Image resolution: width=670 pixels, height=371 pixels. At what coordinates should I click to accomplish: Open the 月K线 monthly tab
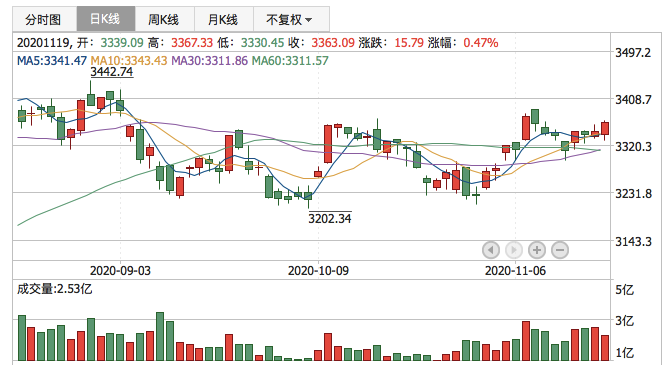point(223,19)
